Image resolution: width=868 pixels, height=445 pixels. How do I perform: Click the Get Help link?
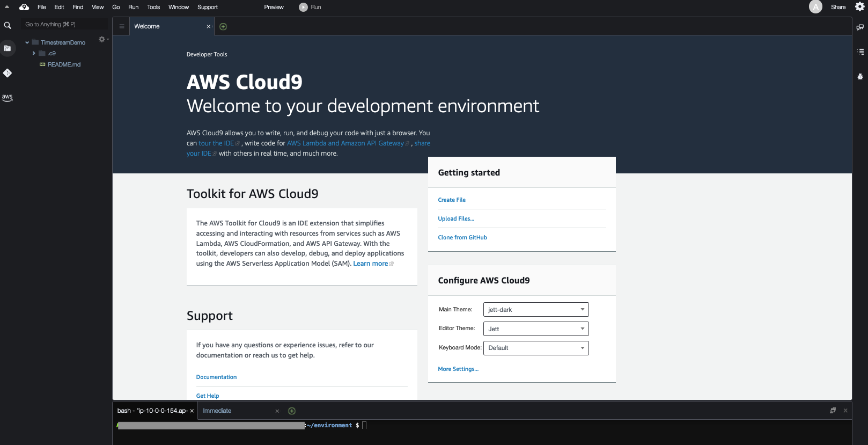(x=208, y=396)
